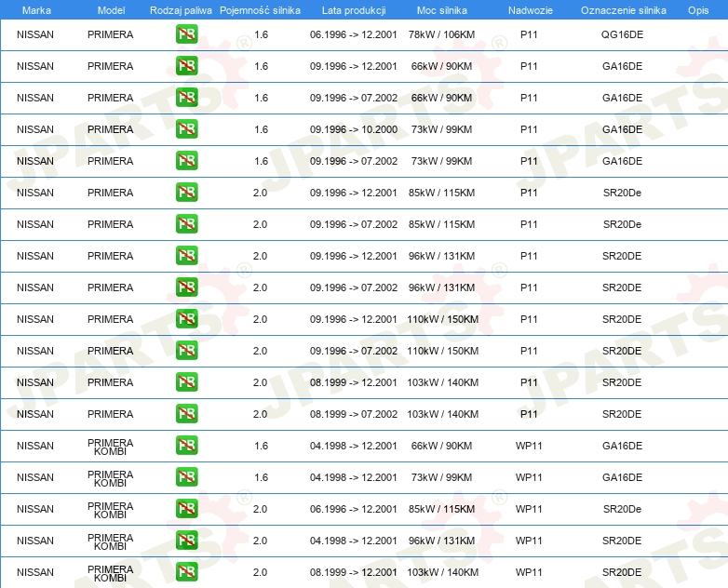Select 2.0 capacity in Kombi 85kW row
Image resolution: width=728 pixels, height=588 pixels.
pos(260,509)
